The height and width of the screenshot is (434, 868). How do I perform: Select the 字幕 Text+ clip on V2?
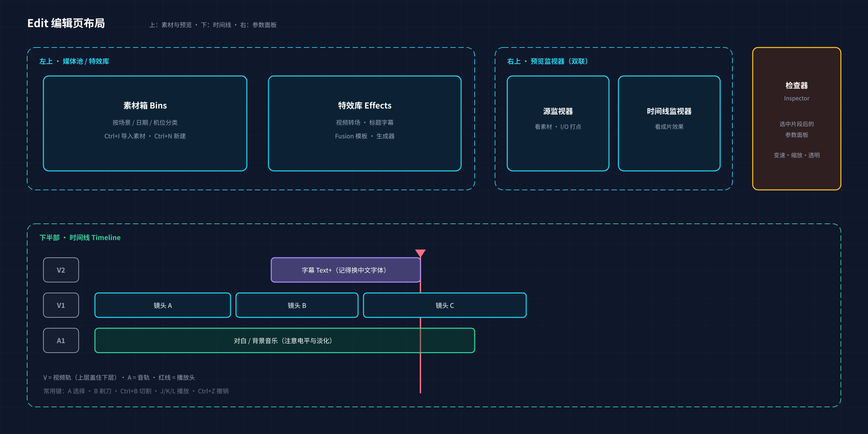(x=346, y=270)
